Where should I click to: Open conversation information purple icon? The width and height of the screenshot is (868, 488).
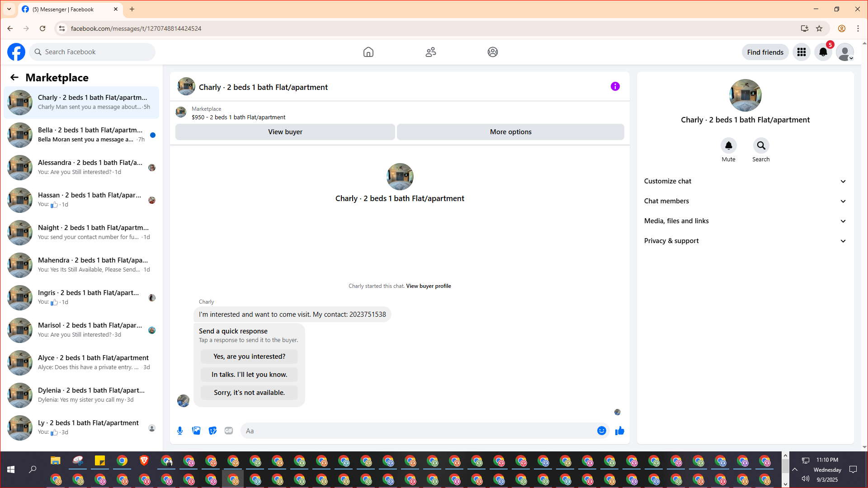[x=615, y=86]
